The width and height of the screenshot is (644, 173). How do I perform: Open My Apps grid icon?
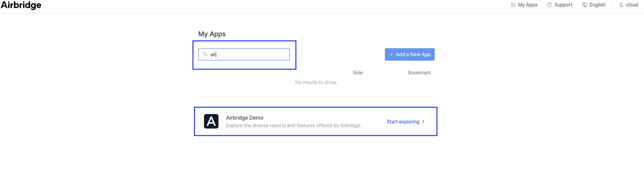pyautogui.click(x=513, y=5)
